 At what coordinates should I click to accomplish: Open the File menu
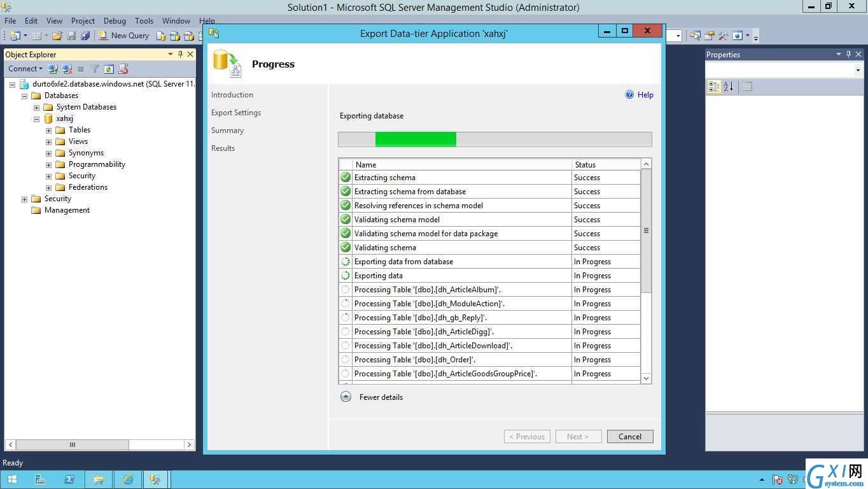pos(10,21)
